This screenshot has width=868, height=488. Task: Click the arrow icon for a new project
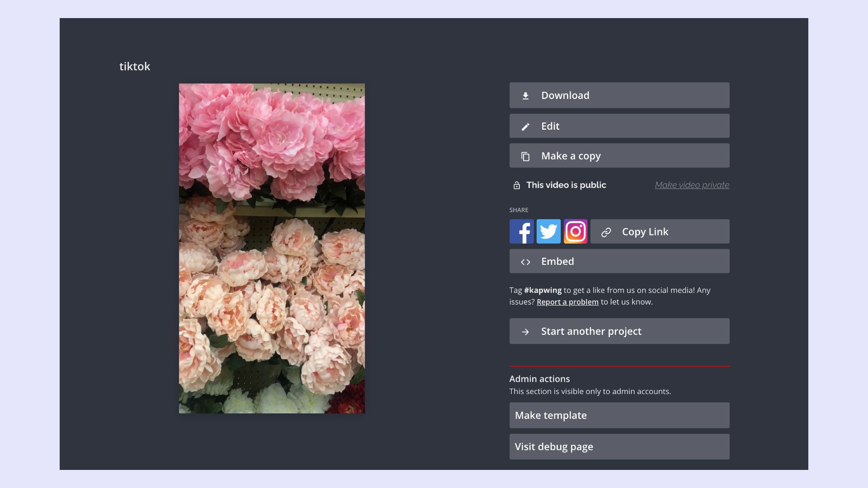coord(525,332)
